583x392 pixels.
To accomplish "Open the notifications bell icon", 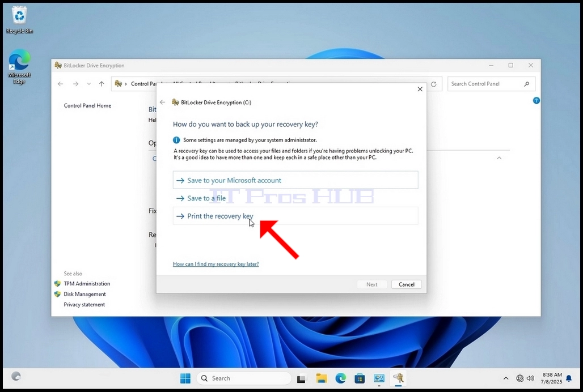I will (569, 378).
